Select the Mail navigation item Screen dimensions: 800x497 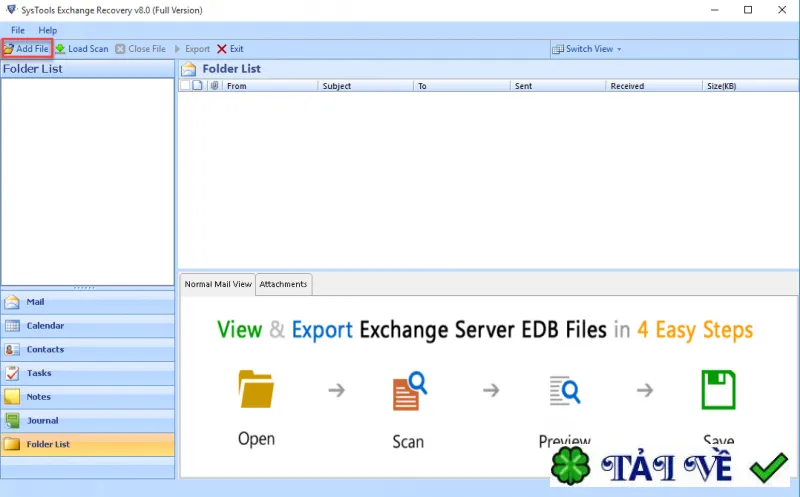(x=88, y=302)
